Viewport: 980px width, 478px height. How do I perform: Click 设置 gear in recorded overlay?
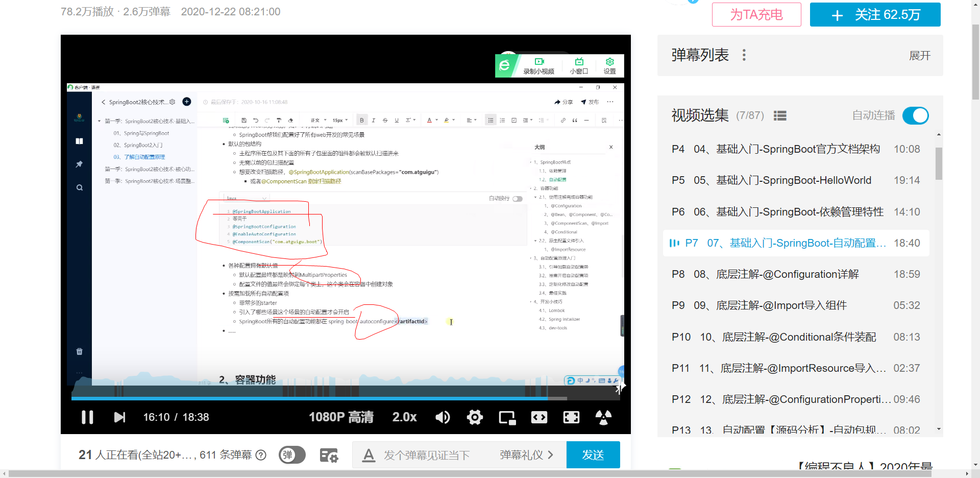click(x=609, y=66)
